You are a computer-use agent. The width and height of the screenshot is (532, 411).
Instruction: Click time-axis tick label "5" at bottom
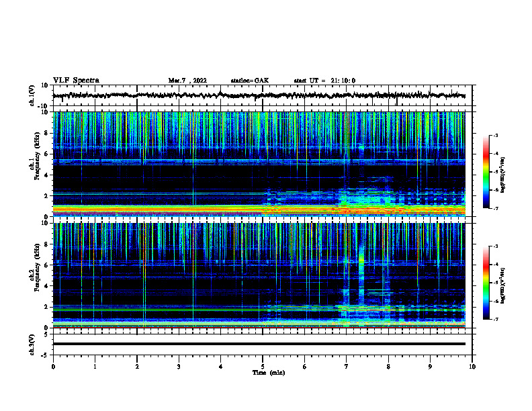point(263,367)
